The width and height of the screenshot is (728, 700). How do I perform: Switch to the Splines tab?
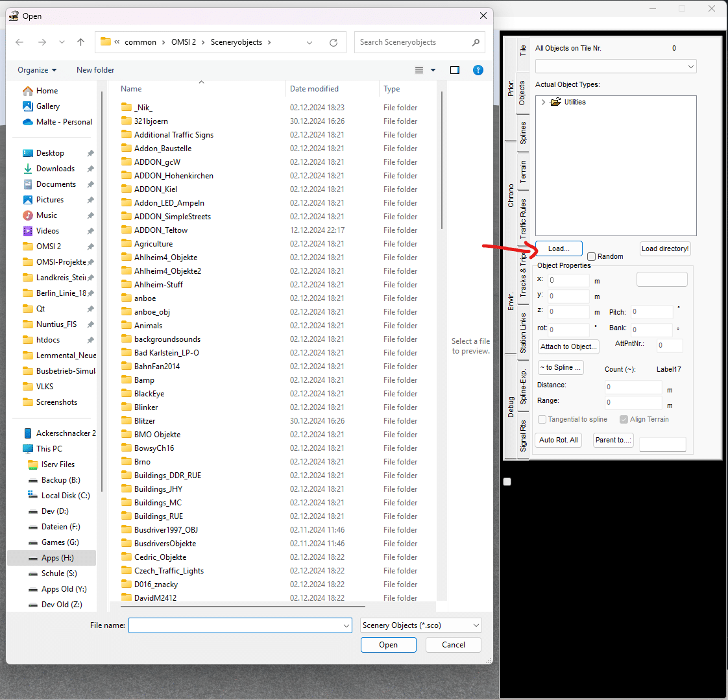pyautogui.click(x=523, y=133)
